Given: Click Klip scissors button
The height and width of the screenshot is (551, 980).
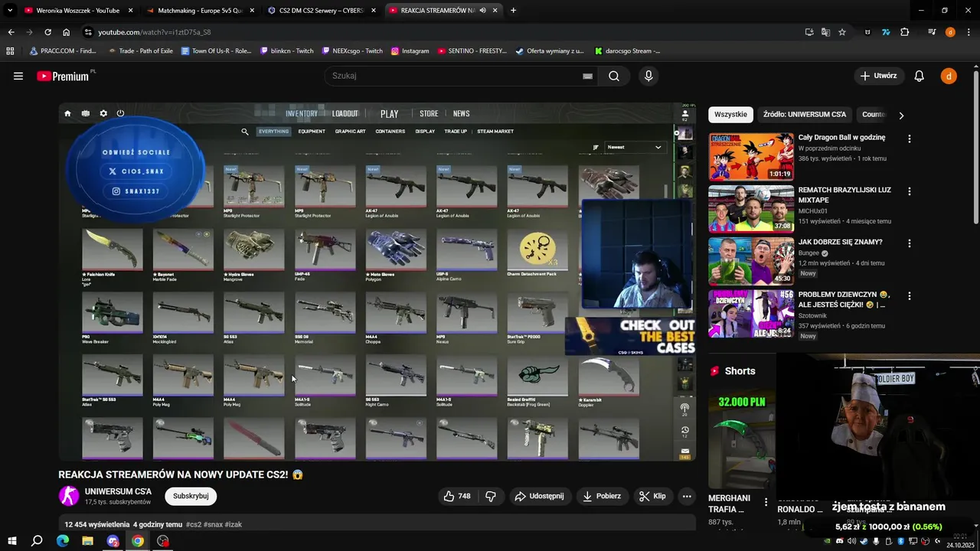Looking at the screenshot, I should pos(652,496).
